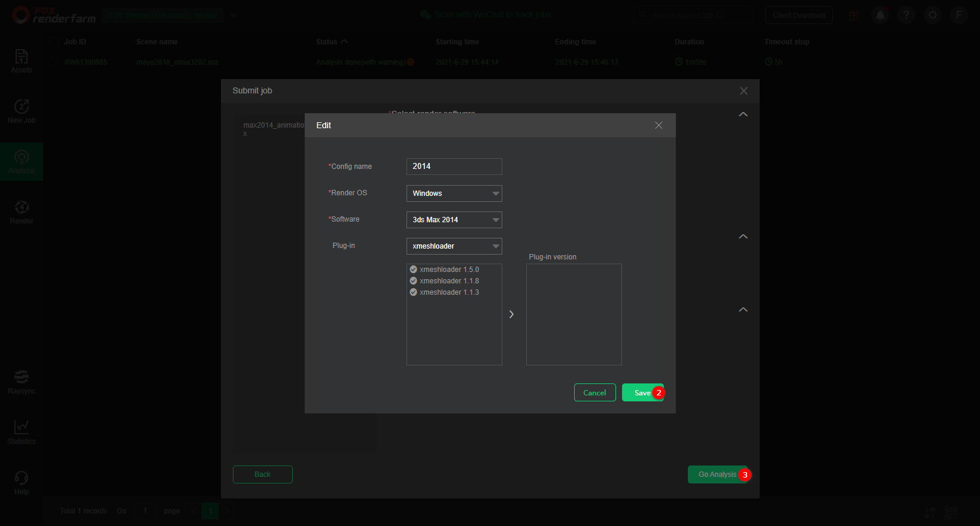Open Help at the sidebar bottom
Image resolution: width=980 pixels, height=526 pixels.
tap(22, 483)
